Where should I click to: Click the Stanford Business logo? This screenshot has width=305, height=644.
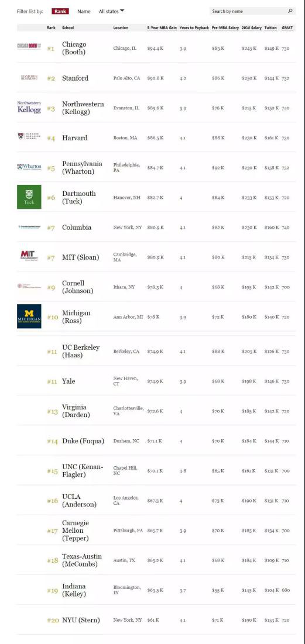[x=29, y=77]
